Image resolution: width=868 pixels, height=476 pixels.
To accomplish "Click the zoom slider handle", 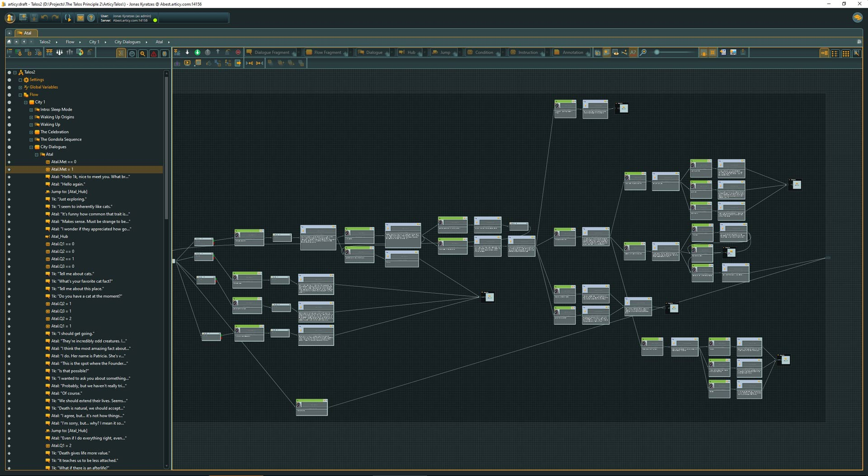I will pos(657,52).
